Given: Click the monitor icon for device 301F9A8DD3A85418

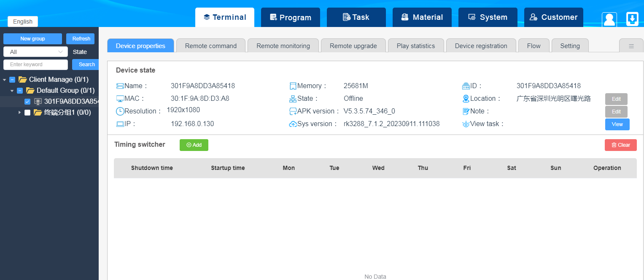Looking at the screenshot, I should pos(38,101).
